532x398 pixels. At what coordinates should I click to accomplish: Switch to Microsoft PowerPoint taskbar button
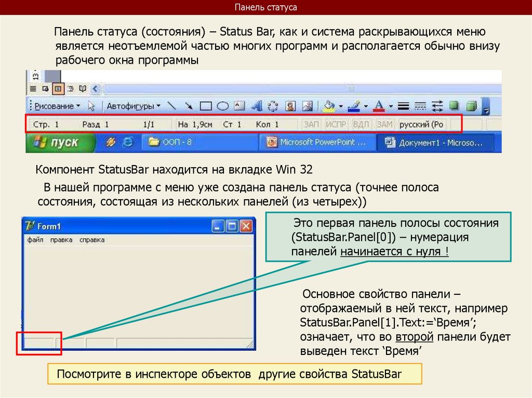pos(317,142)
